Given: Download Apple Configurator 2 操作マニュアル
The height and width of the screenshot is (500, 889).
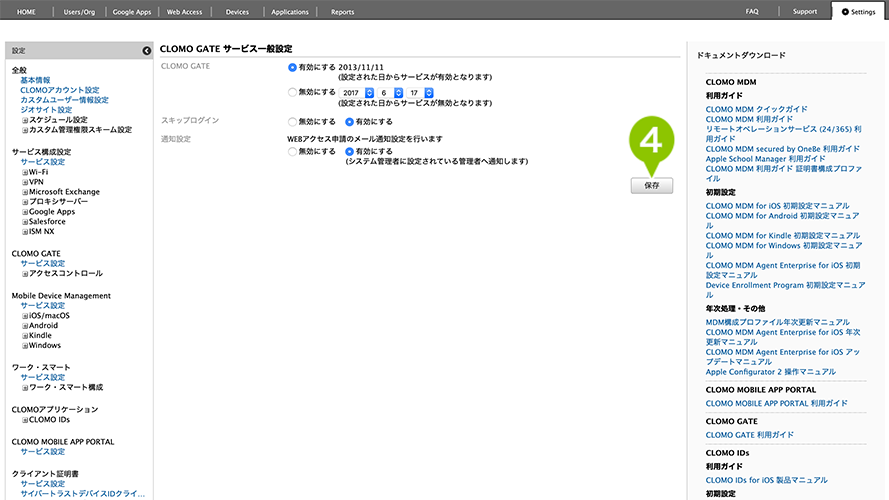Looking at the screenshot, I should click(x=771, y=372).
